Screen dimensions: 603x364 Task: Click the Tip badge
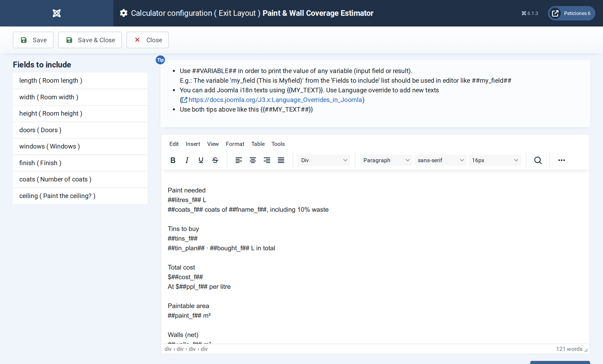[160, 60]
